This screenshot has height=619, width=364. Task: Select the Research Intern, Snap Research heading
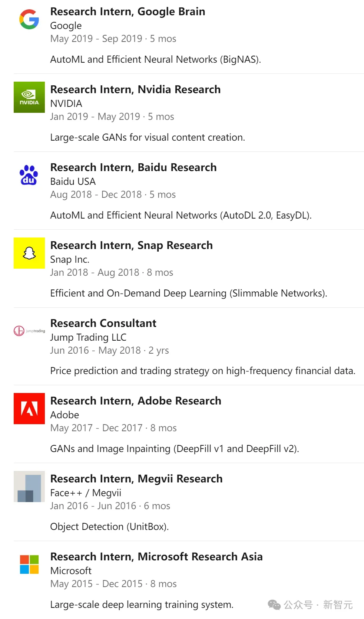132,245
